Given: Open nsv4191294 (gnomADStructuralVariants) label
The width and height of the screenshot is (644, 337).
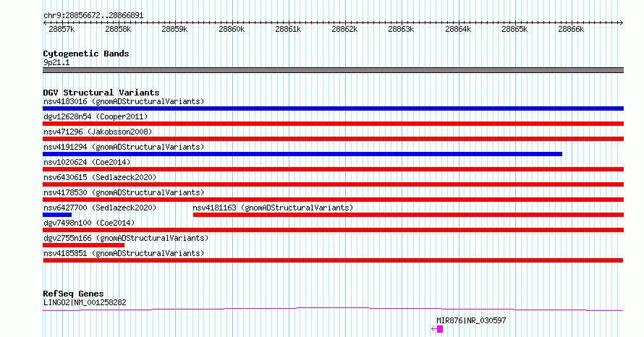Looking at the screenshot, I should coord(124,147).
